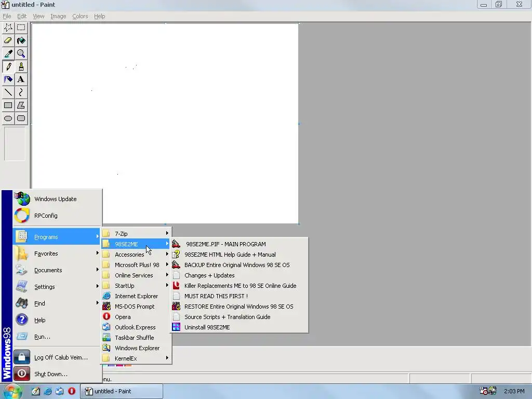The height and width of the screenshot is (399, 532).
Task: Pick the Pick Color eyedropper tool
Action: 8,54
